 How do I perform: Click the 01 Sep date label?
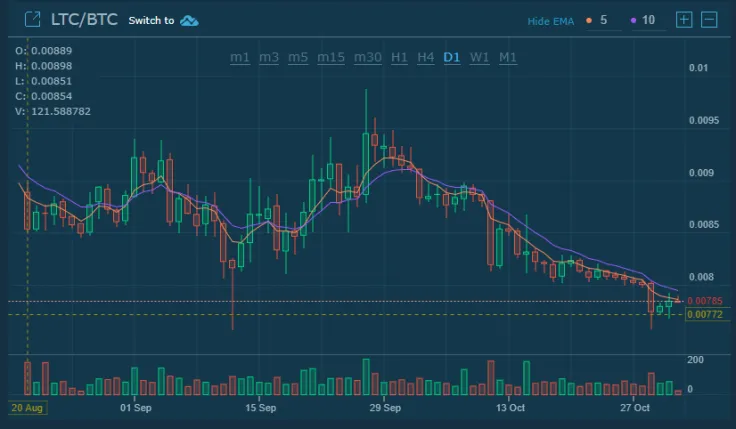(x=136, y=408)
